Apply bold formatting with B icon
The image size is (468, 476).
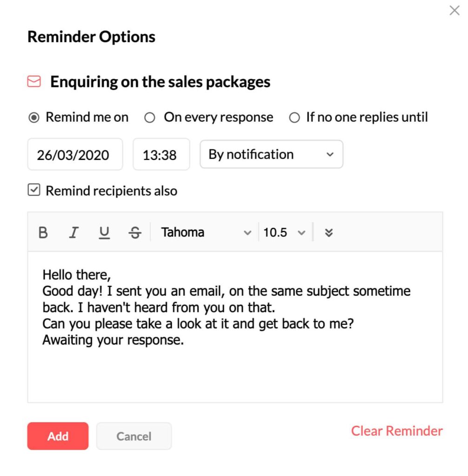pos(43,233)
